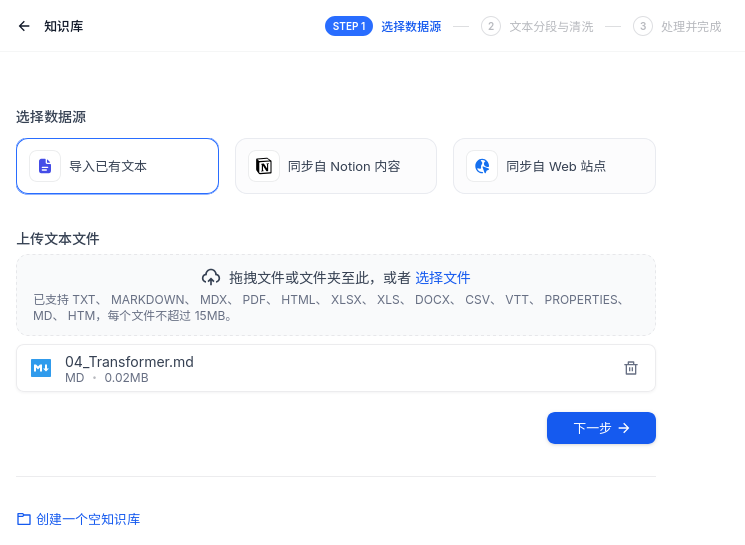Click the 知识库 page title
This screenshot has height=545, width=745.
63,26
